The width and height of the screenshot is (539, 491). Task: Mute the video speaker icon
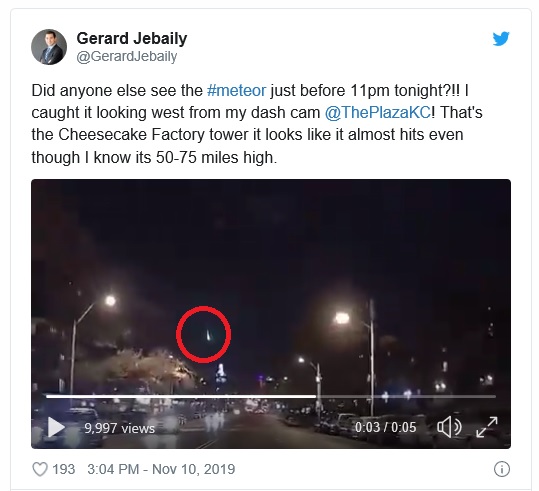(x=449, y=427)
